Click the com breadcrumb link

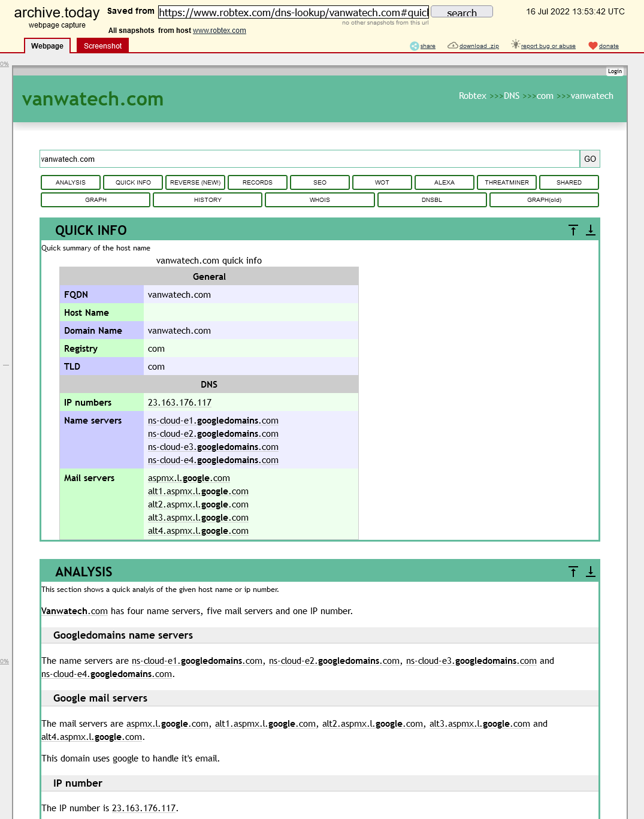coord(545,96)
